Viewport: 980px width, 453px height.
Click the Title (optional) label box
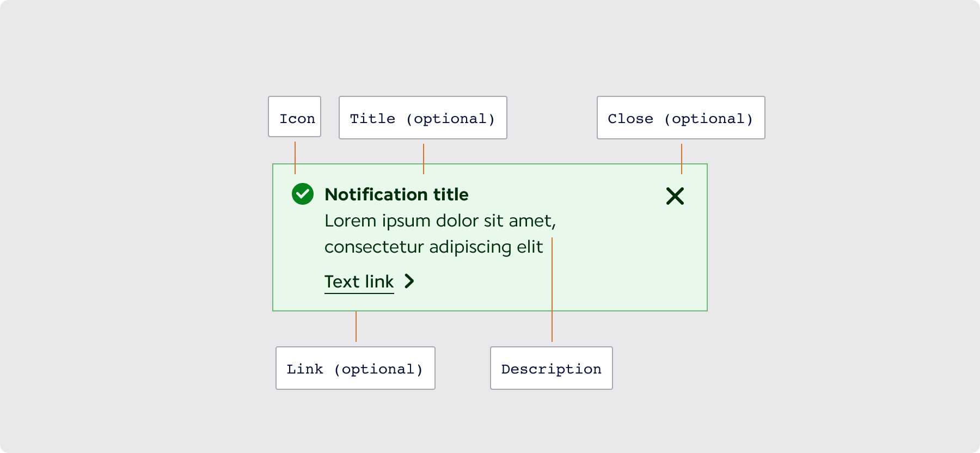click(423, 118)
